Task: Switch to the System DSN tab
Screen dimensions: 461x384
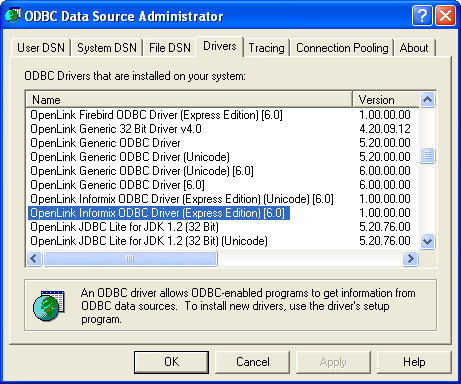Action: (107, 48)
